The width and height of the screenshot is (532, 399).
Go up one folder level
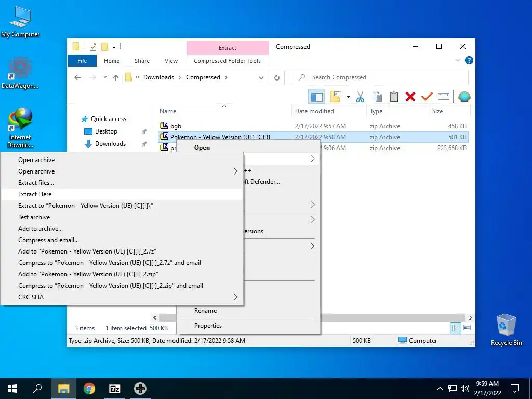pyautogui.click(x=116, y=77)
